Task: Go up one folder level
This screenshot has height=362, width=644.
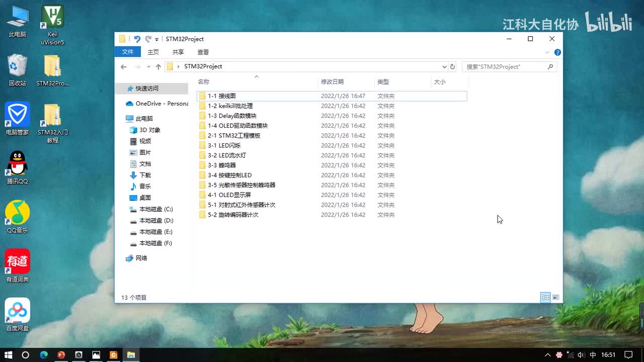Action: [x=158, y=66]
